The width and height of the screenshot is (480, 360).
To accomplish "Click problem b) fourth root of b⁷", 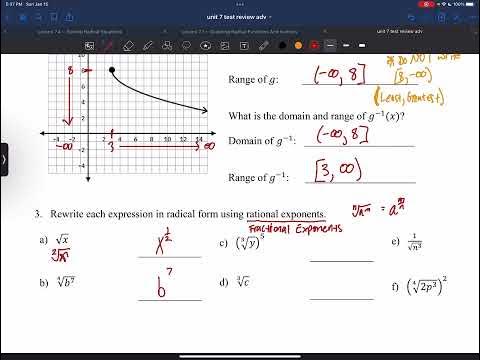I will pos(66,282).
